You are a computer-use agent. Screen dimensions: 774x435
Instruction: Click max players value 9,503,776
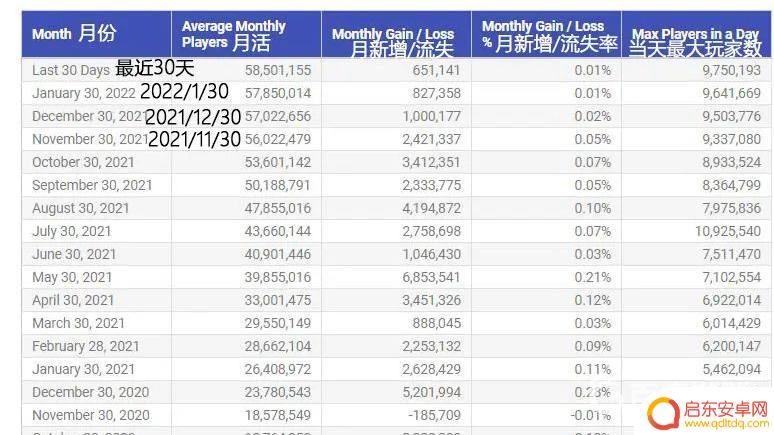732,116
